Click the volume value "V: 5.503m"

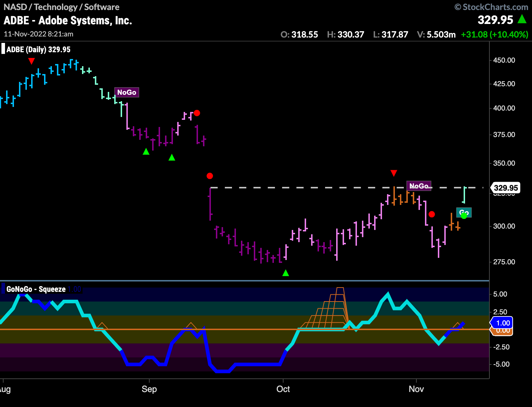click(436, 35)
